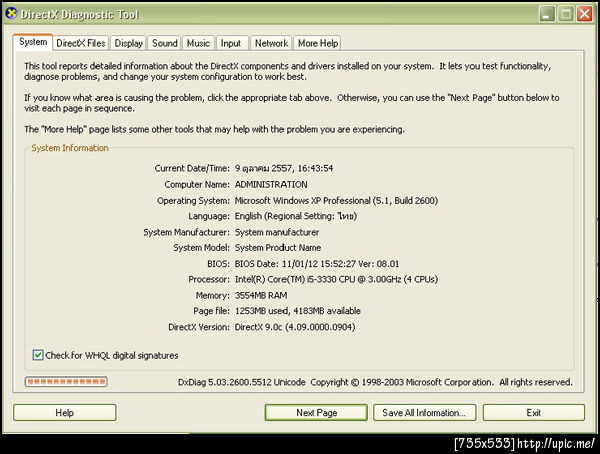600x454 pixels.
Task: Go to Next Page button
Action: [x=316, y=413]
